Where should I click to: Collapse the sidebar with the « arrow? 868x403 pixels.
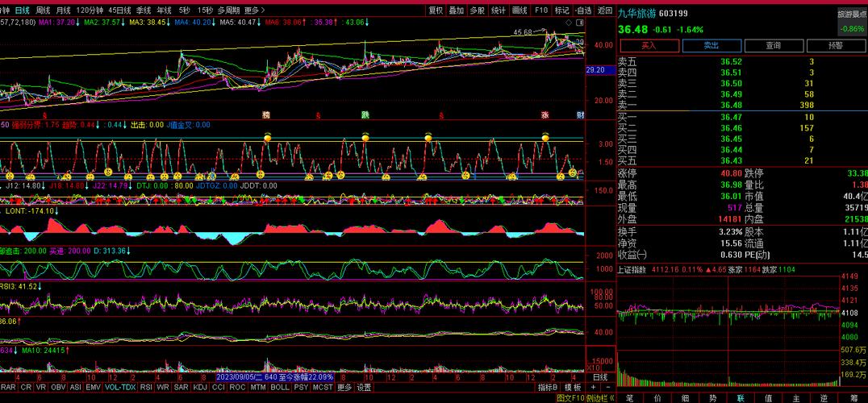coord(611,397)
